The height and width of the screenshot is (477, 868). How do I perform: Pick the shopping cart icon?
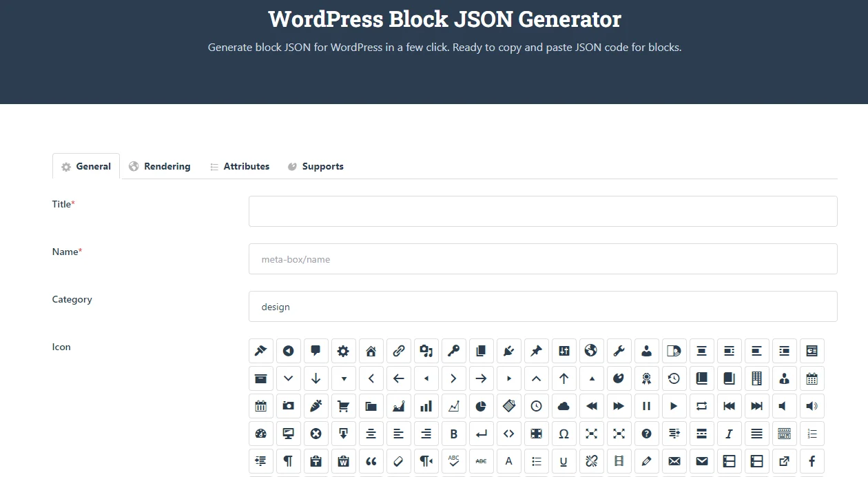tap(344, 406)
